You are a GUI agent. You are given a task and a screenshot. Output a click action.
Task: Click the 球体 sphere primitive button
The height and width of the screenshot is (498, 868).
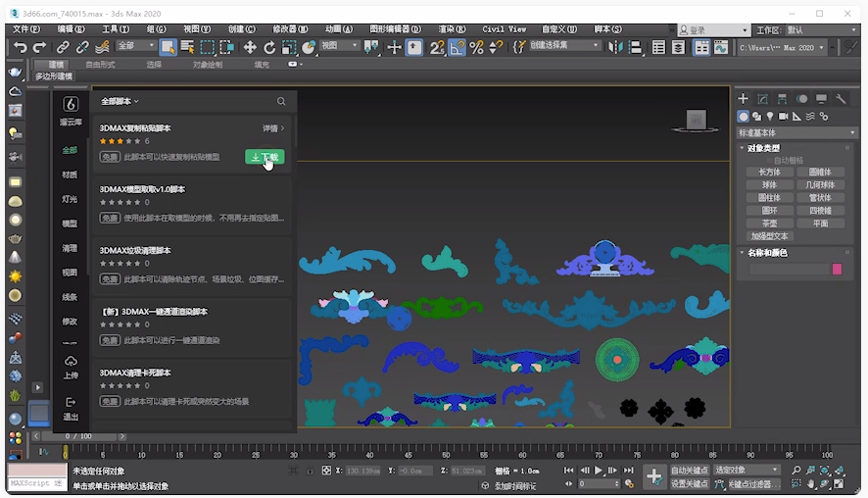click(769, 185)
